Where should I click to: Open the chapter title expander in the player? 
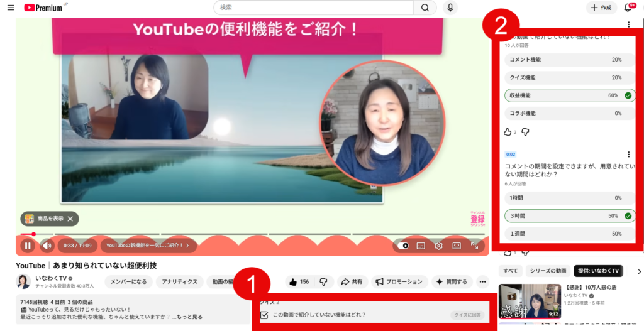pyautogui.click(x=148, y=246)
